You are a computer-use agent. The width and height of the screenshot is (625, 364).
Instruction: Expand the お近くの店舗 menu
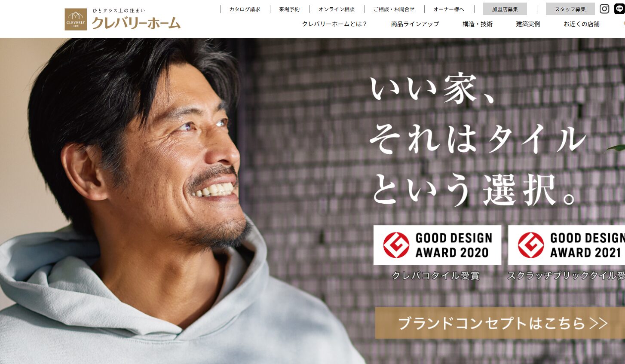point(582,24)
